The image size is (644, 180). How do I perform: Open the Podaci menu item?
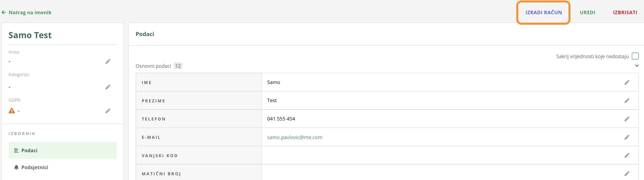63,150
